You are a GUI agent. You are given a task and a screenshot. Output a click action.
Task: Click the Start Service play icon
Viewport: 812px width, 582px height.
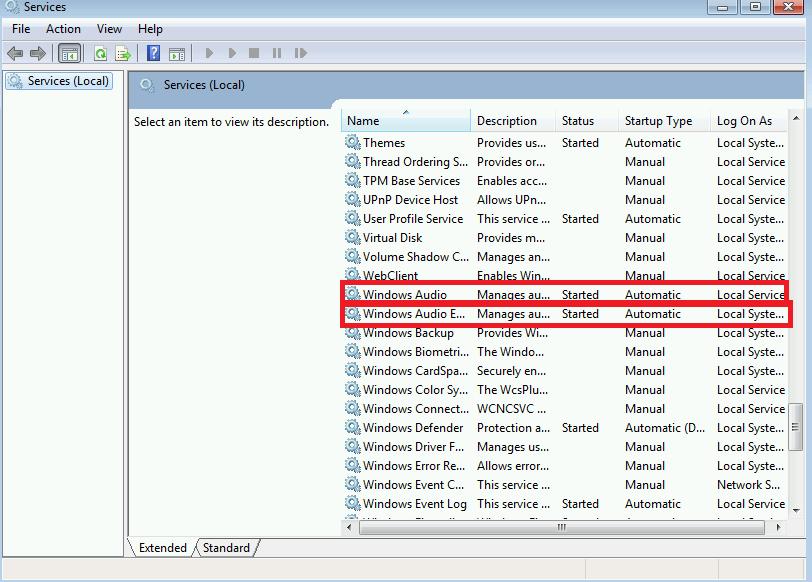pos(209,53)
